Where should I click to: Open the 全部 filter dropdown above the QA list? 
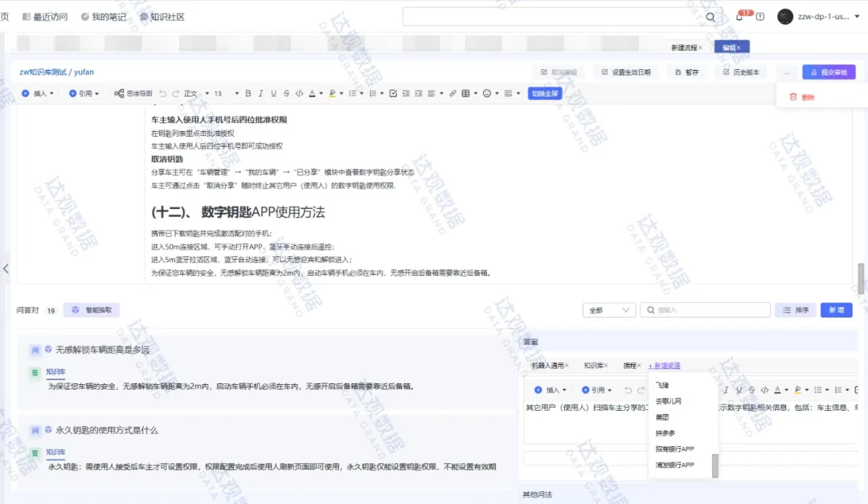608,309
